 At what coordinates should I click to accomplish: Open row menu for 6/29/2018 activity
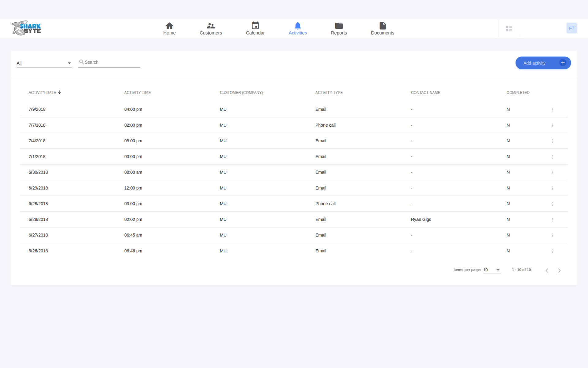pyautogui.click(x=552, y=188)
